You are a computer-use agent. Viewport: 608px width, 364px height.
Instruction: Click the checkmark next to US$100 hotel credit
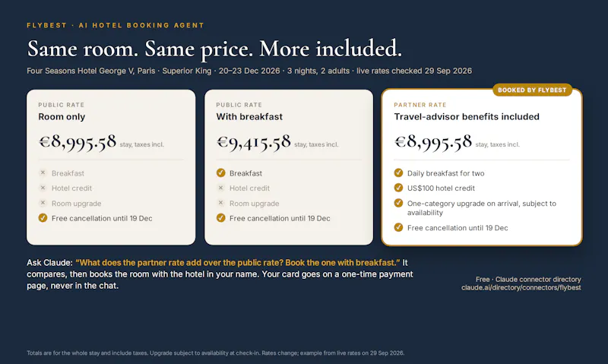[x=398, y=188]
